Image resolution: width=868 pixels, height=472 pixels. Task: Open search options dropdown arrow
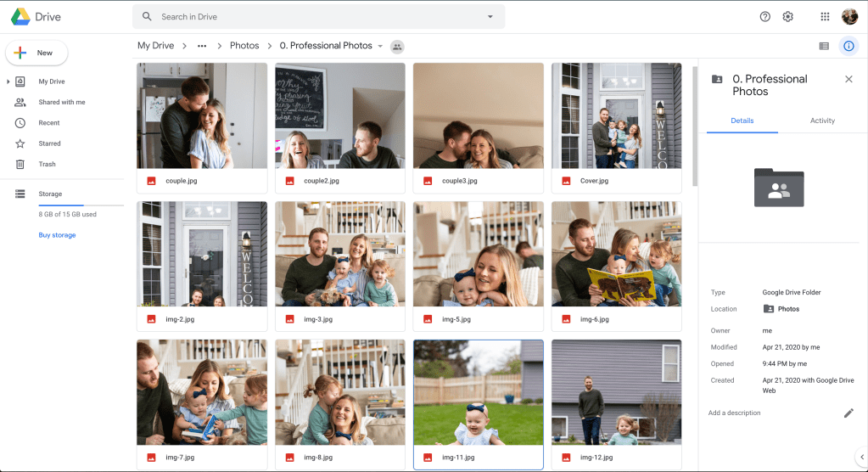(490, 17)
